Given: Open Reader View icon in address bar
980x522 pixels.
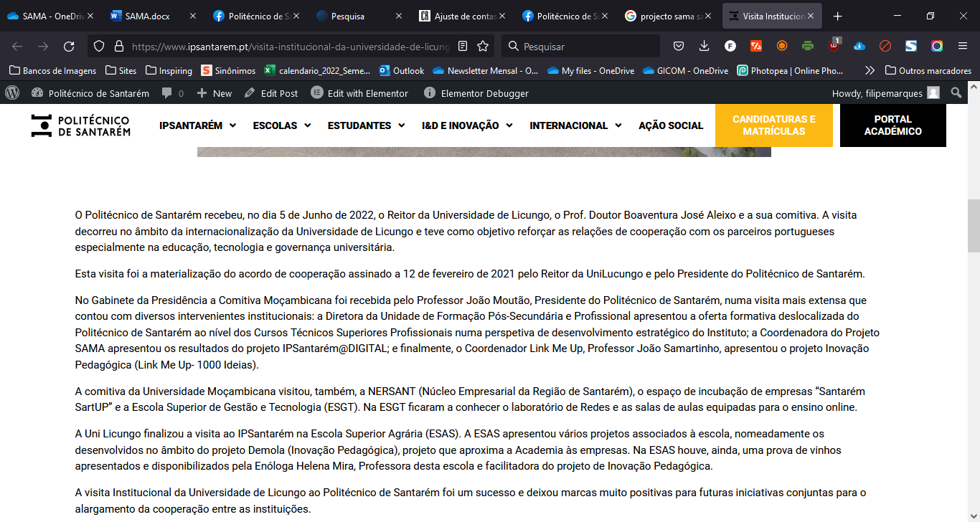Looking at the screenshot, I should [463, 46].
